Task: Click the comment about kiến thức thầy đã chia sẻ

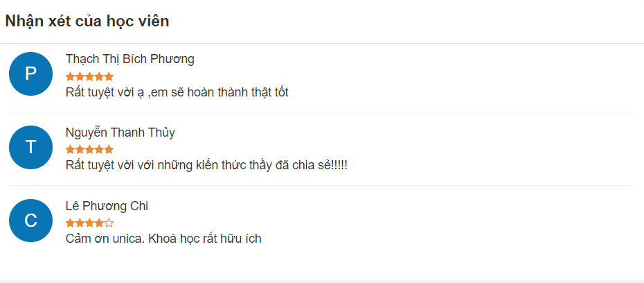Action: click(206, 165)
